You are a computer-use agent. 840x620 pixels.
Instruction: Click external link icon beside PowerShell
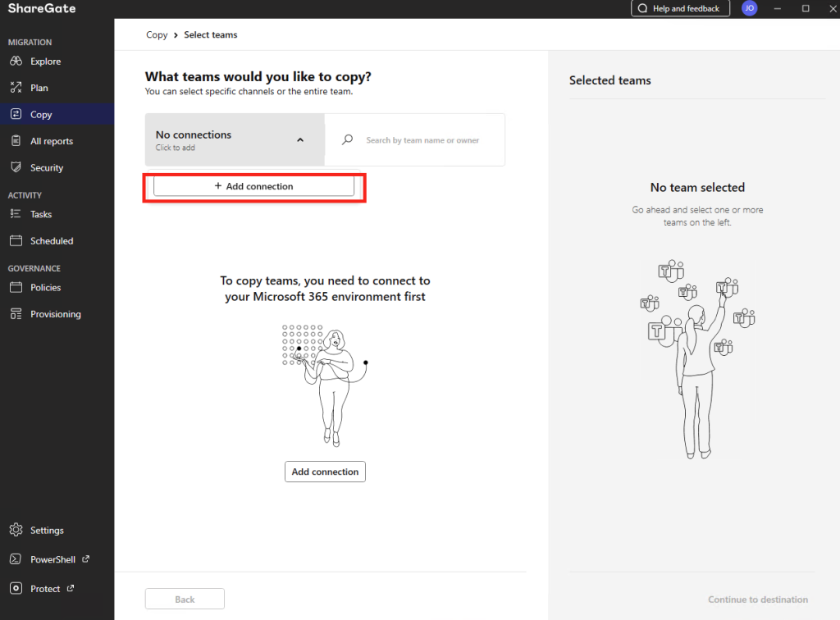click(85, 558)
